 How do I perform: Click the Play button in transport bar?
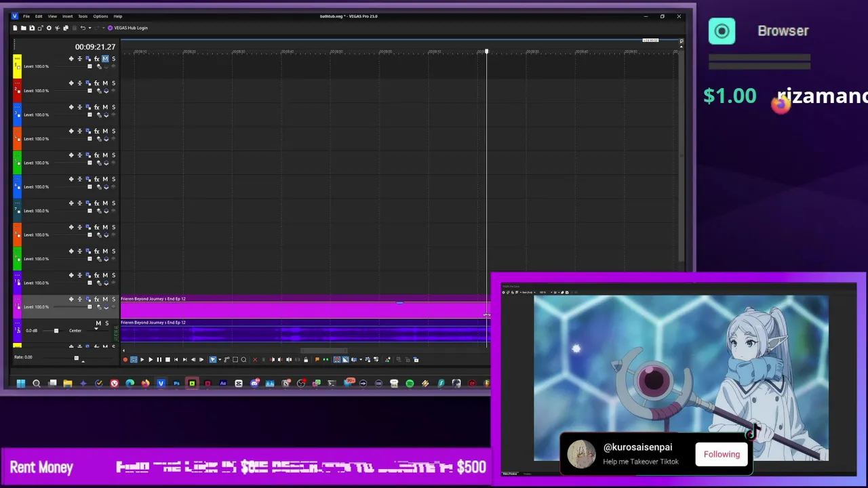click(151, 359)
